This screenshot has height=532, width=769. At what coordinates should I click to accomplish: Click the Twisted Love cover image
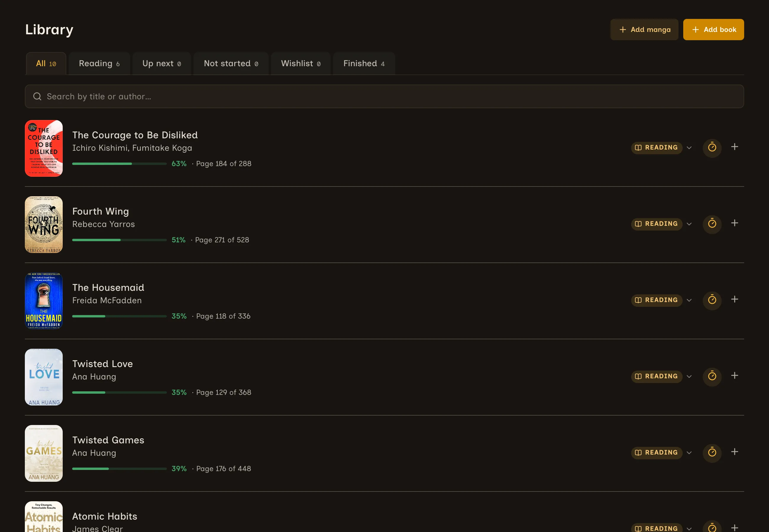click(44, 377)
